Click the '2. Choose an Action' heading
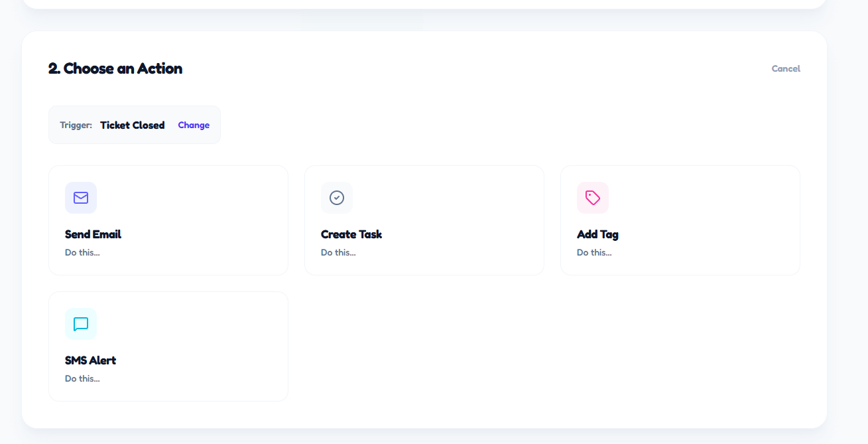Screen dimensions: 868x444 pyautogui.click(x=114, y=68)
